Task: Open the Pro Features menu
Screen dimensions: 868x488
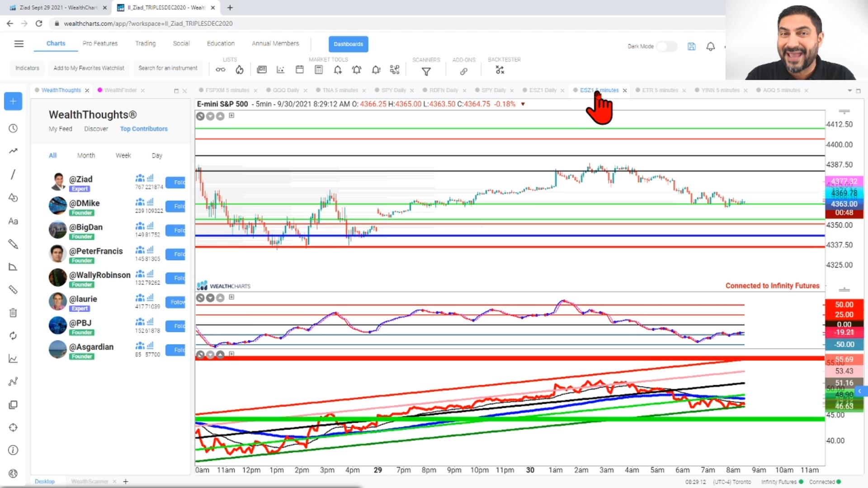Action: (100, 43)
